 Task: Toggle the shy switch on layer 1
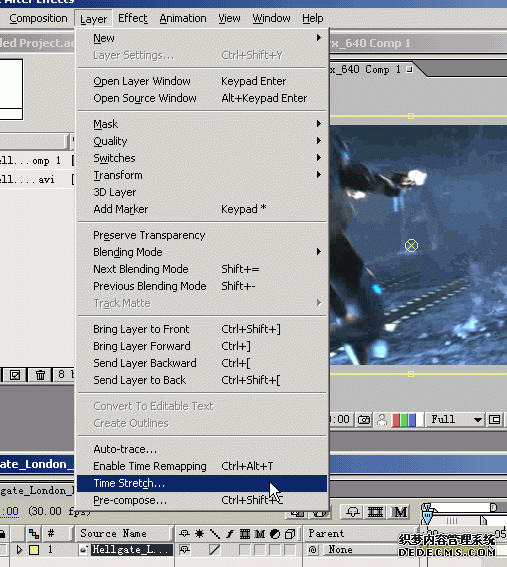[x=184, y=550]
